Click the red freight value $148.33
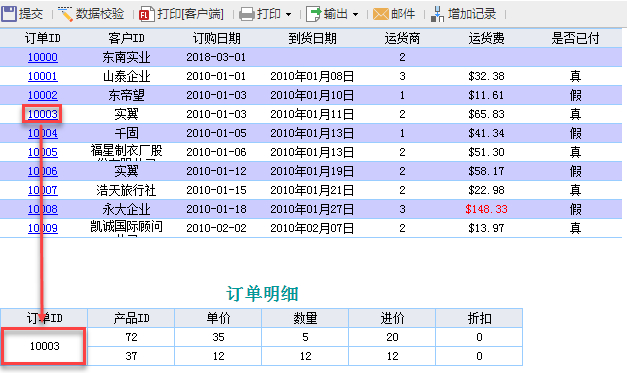 point(486,209)
